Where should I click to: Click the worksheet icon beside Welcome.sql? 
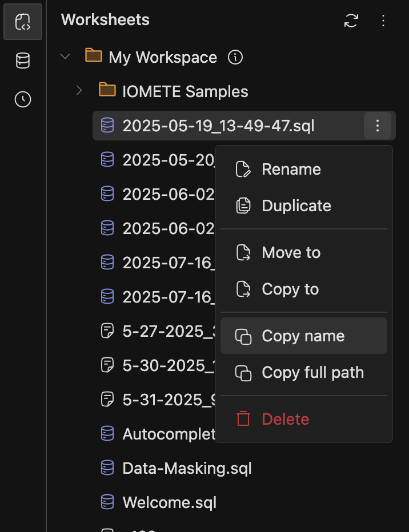point(107,502)
